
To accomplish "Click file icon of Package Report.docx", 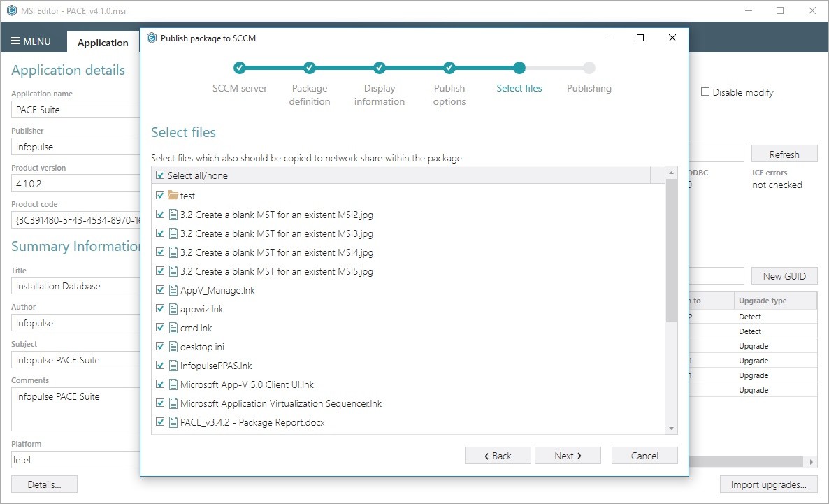I will pos(173,422).
